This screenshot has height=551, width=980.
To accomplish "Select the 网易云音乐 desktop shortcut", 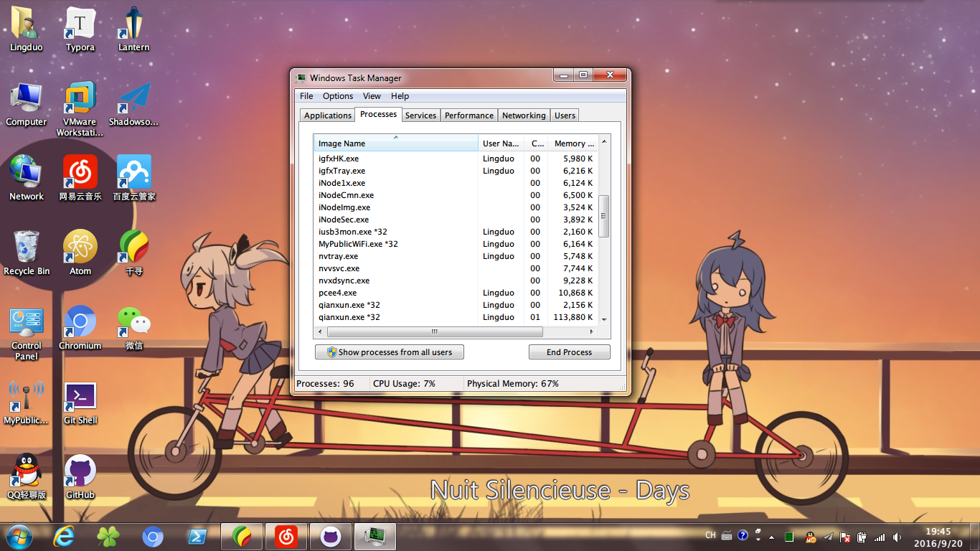I will pyautogui.click(x=80, y=179).
